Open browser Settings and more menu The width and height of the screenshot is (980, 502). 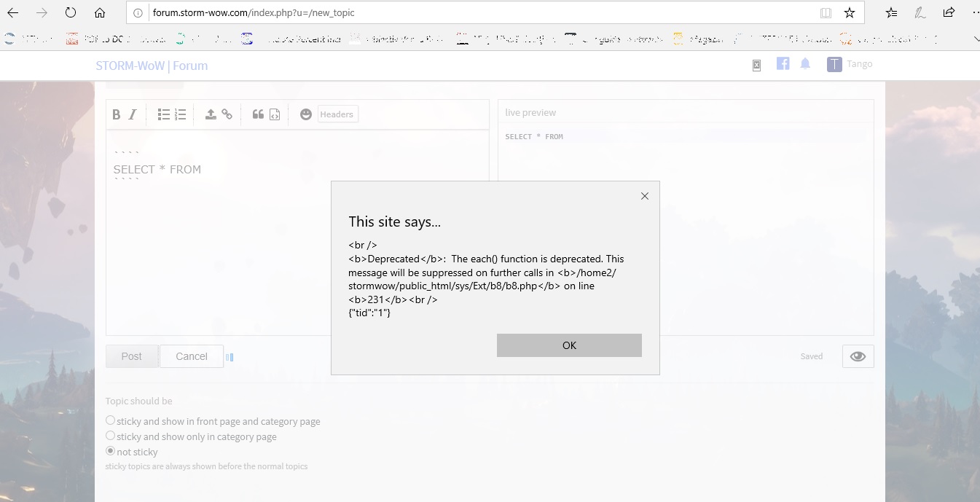[x=975, y=12]
